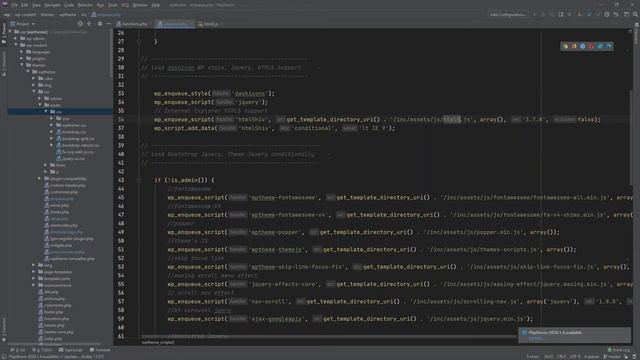
Task: Open the Git tool window button
Action: click(18, 350)
